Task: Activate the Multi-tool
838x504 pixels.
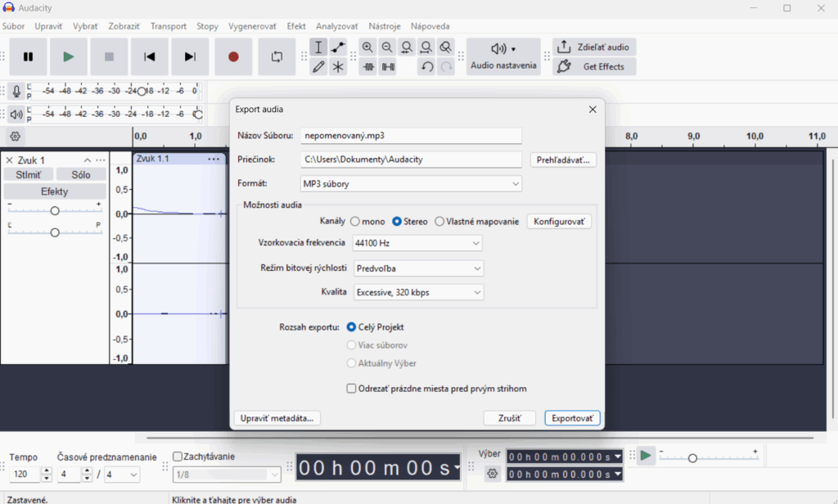Action: pyautogui.click(x=338, y=66)
